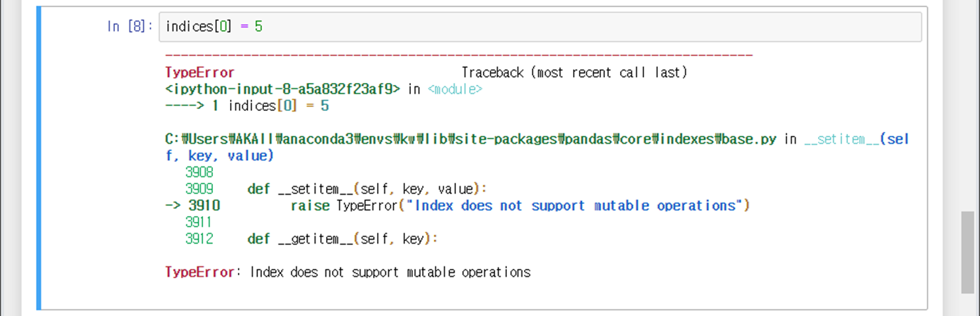
Task: Click the In [8]: cell prompt label
Action: pyautogui.click(x=130, y=27)
